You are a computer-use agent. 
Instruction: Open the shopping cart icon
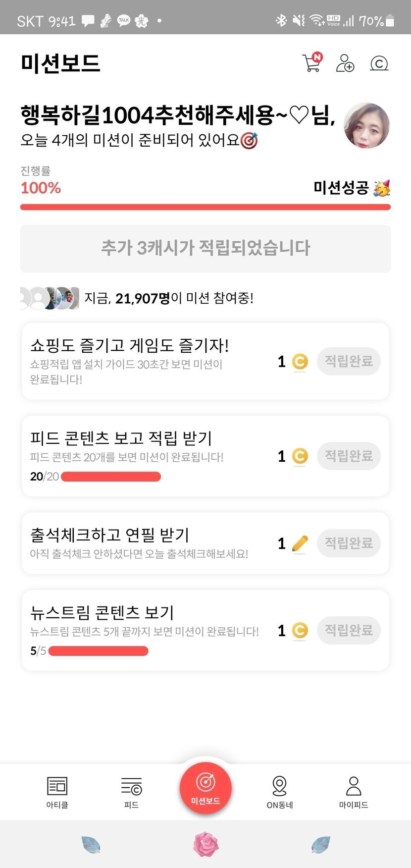point(312,63)
